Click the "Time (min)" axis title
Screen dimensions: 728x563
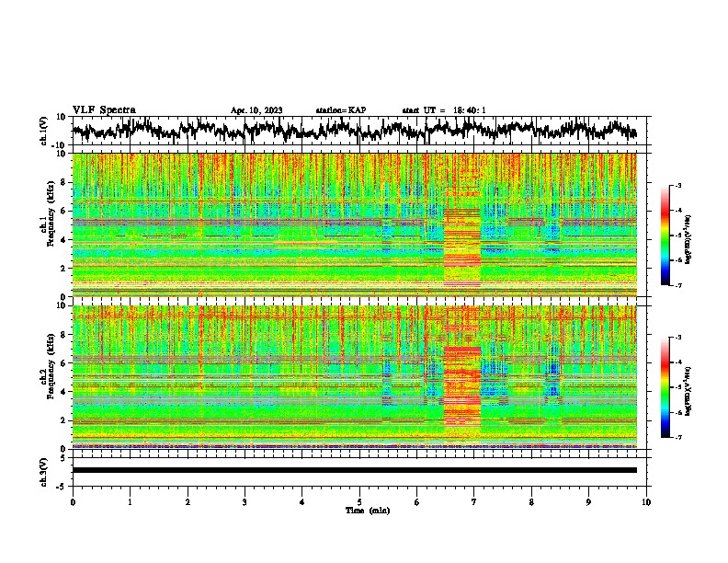[x=368, y=511]
